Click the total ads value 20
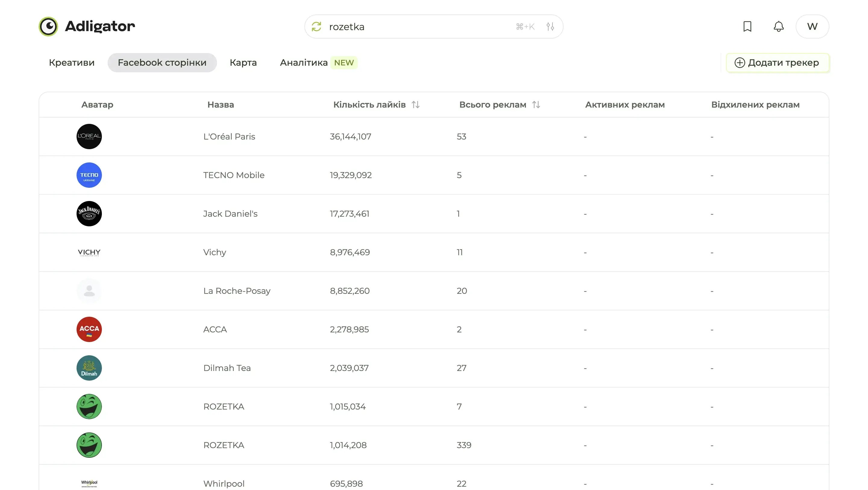The width and height of the screenshot is (868, 490). pos(462,291)
